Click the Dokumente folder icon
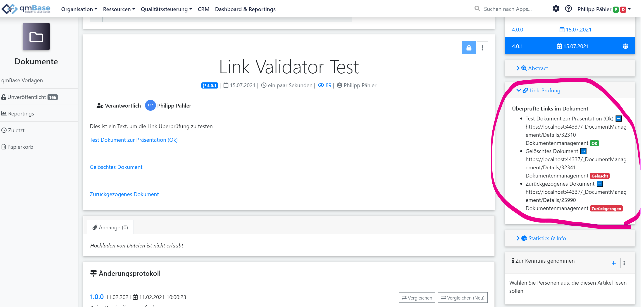This screenshot has width=644, height=307. tap(36, 36)
